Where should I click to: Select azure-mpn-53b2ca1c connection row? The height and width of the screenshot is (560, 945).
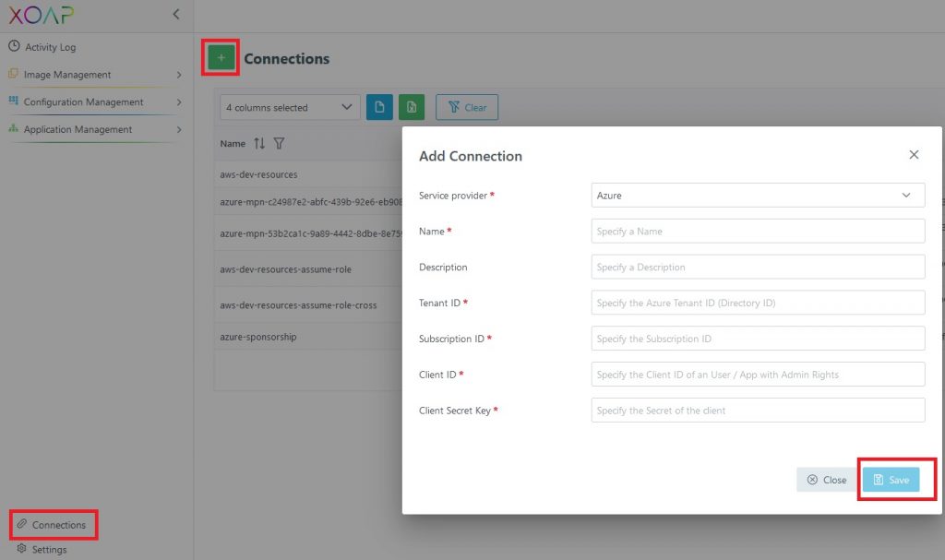click(x=308, y=233)
